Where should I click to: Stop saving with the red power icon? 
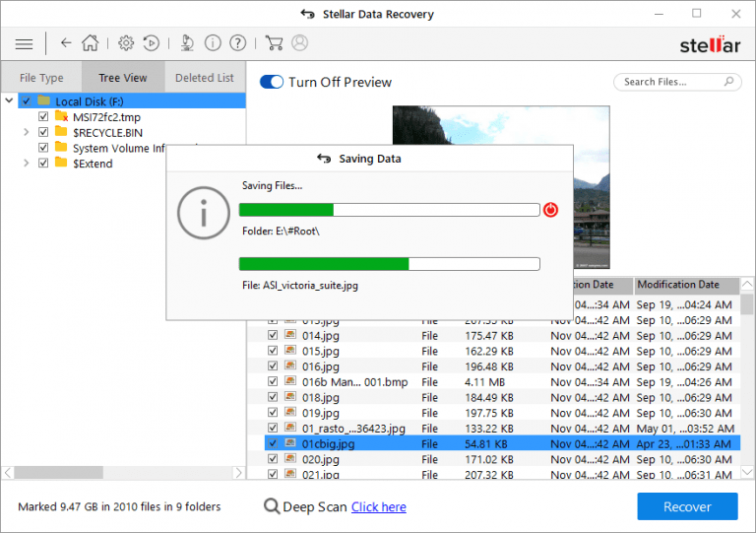(x=550, y=210)
